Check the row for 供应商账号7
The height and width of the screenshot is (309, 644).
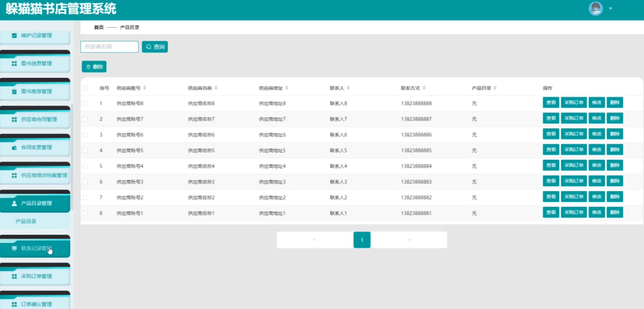(x=85, y=119)
